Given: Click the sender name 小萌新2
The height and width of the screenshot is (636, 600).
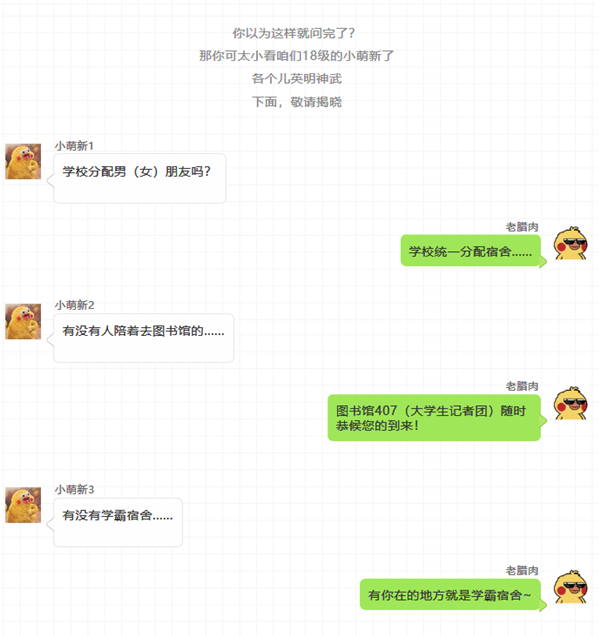Looking at the screenshot, I should [x=74, y=305].
